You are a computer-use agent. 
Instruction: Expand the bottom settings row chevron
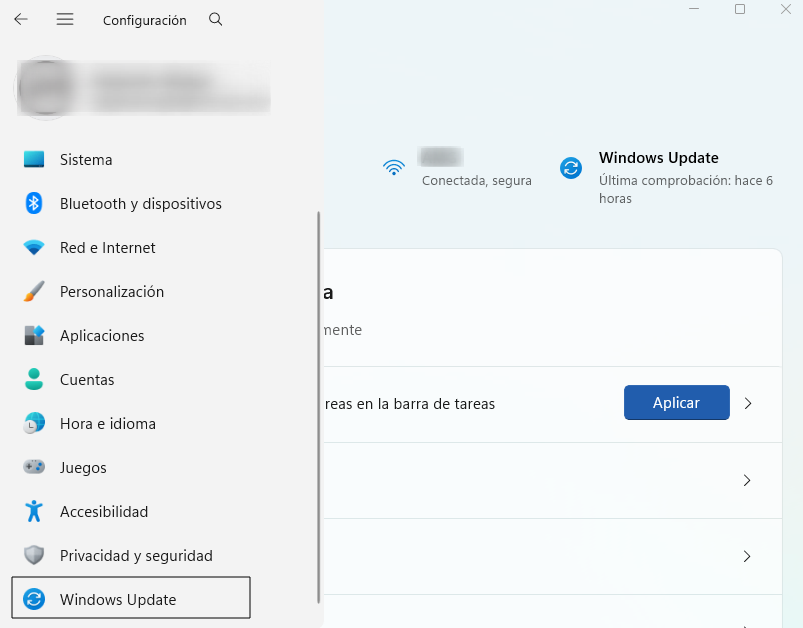[x=747, y=557]
